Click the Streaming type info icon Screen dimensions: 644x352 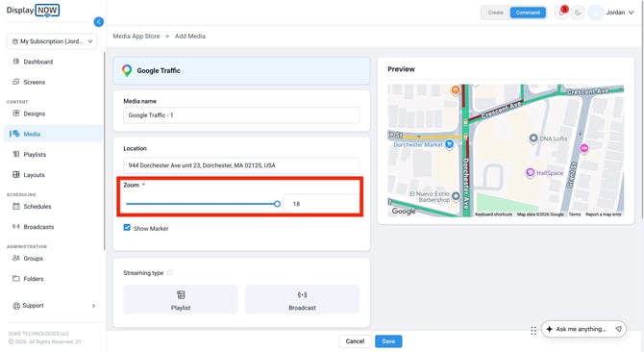[x=170, y=273]
